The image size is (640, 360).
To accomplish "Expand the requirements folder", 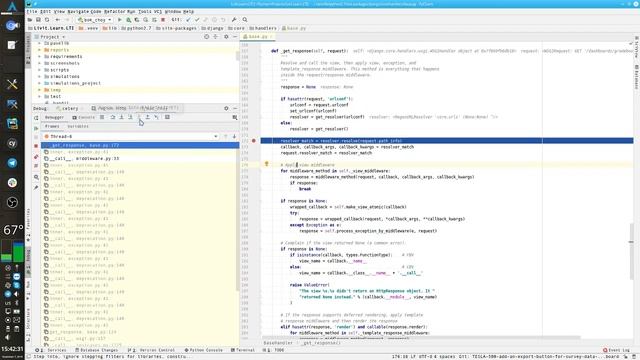I will 40,56.
